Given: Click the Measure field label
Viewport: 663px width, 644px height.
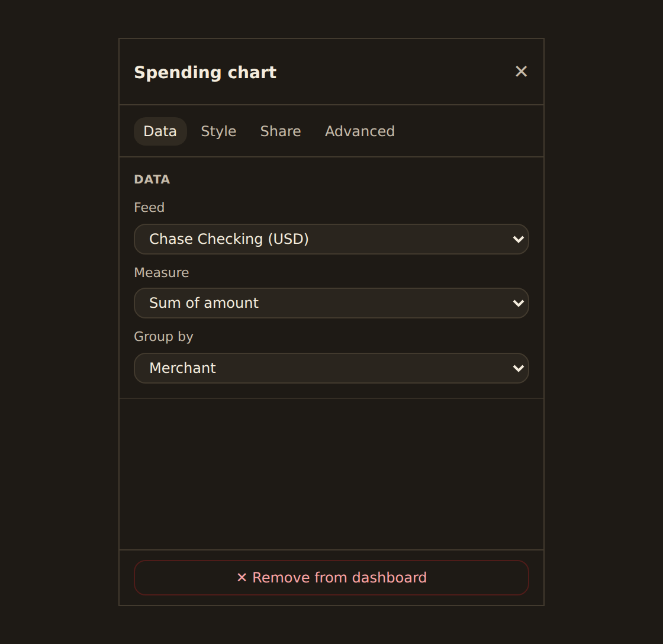Looking at the screenshot, I should coord(162,273).
